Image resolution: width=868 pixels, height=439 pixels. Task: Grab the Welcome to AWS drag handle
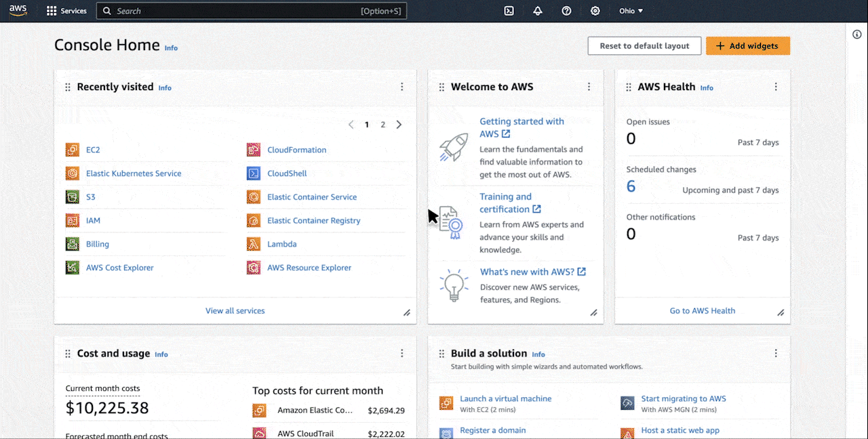(x=441, y=87)
